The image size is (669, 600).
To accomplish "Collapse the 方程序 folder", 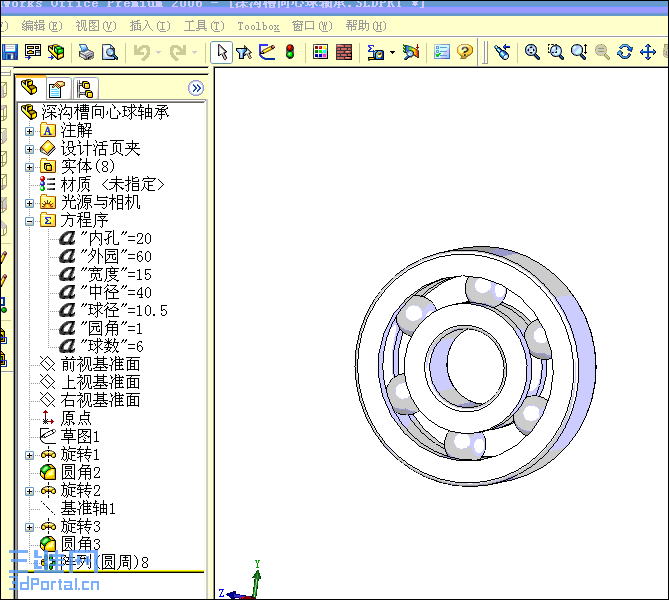I will pos(29,221).
